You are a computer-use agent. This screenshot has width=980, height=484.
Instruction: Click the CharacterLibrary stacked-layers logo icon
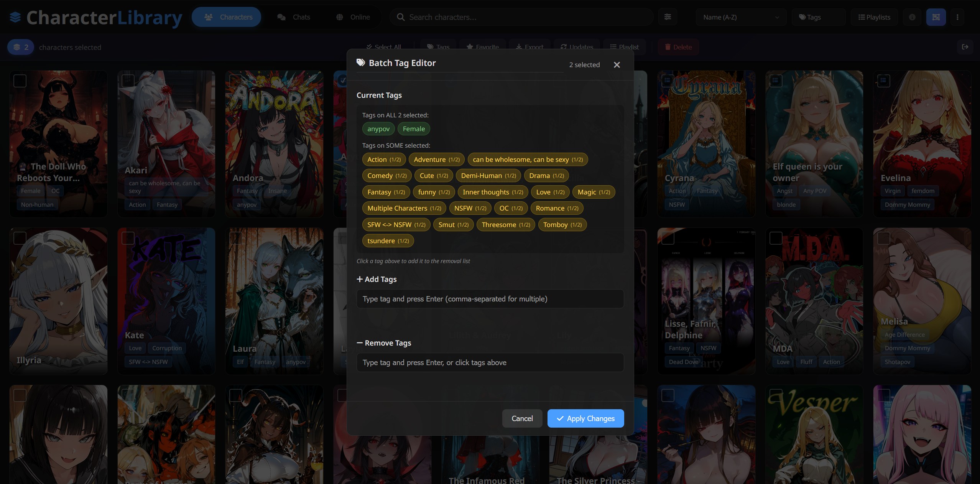coord(15,17)
